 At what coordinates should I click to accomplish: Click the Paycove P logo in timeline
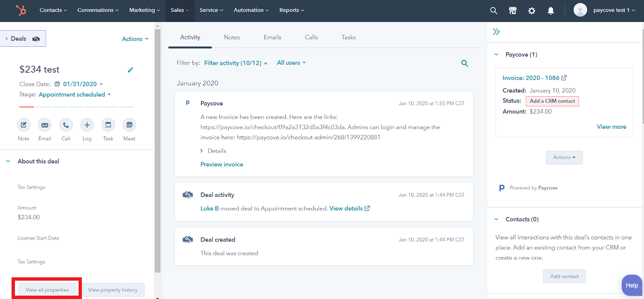[188, 103]
